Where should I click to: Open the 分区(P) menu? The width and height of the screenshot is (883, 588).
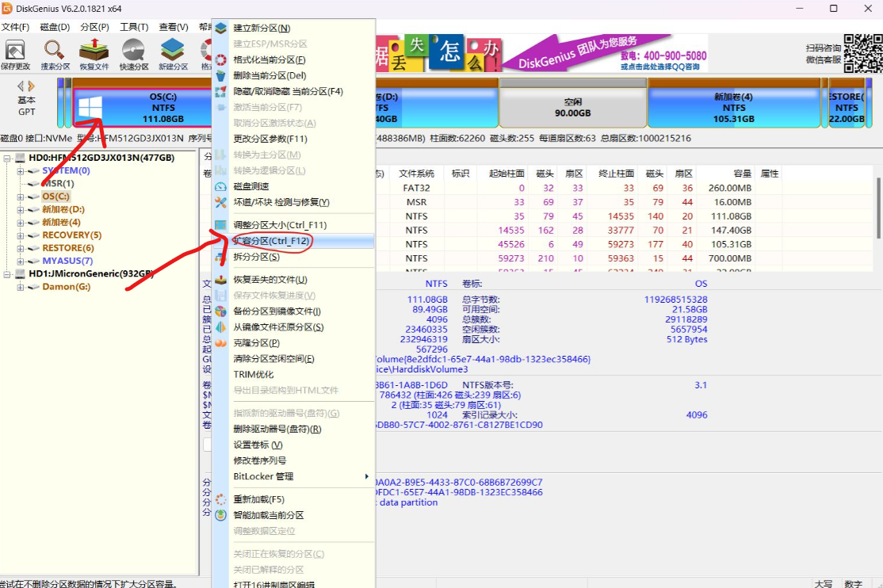pos(94,27)
